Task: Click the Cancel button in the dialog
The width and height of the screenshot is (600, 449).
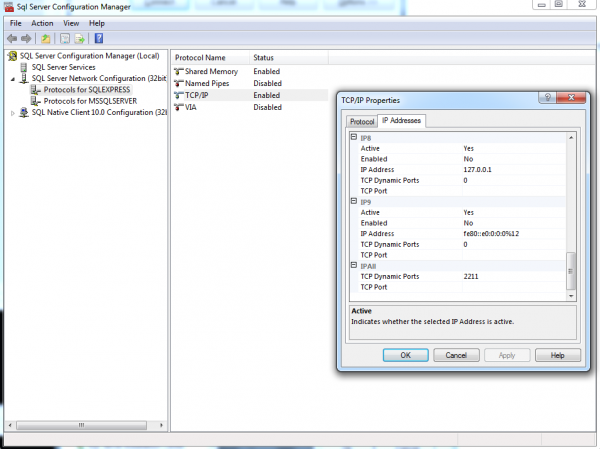Action: pos(455,355)
